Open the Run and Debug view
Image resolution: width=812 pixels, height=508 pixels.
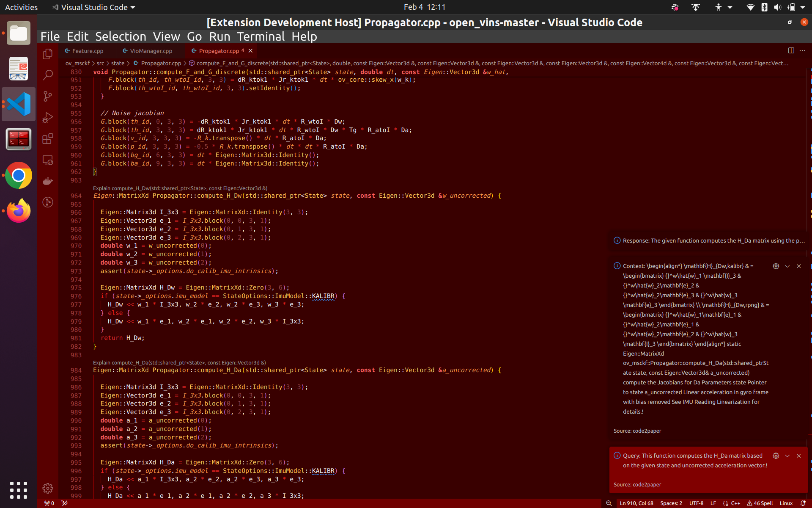coord(48,118)
